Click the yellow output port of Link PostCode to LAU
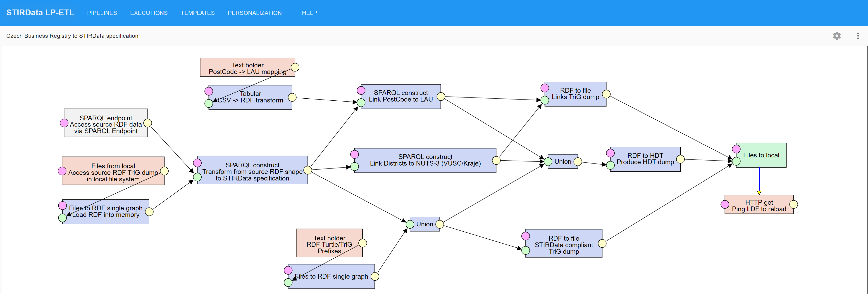The width and height of the screenshot is (868, 294). 441,97
